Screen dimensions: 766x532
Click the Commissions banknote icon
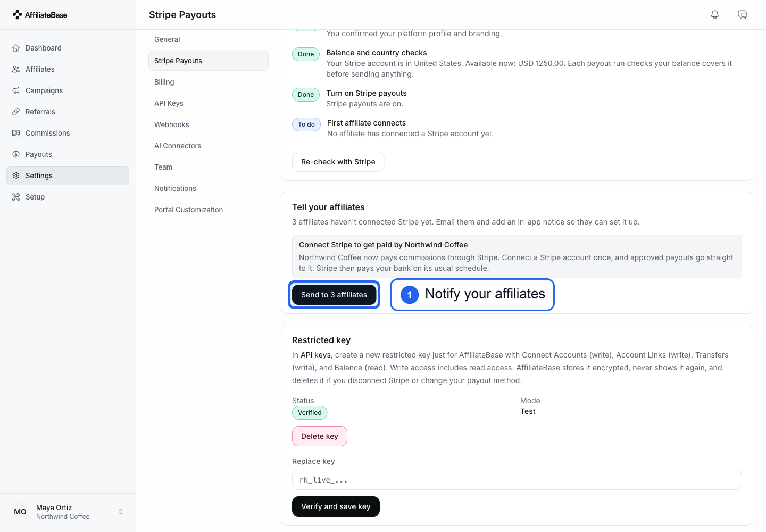pos(16,133)
